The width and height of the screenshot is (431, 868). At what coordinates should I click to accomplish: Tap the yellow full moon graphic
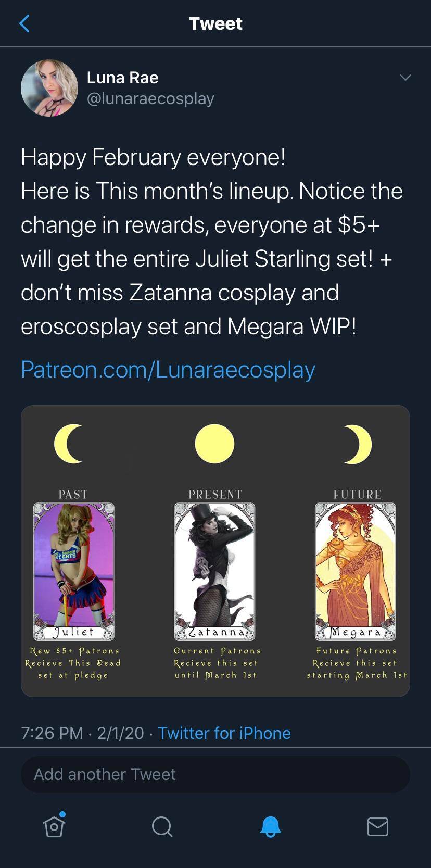[x=214, y=444]
